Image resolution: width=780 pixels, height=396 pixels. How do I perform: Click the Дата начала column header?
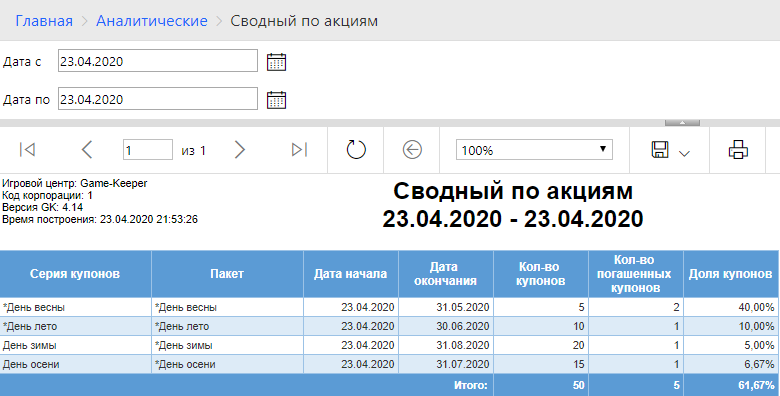[x=351, y=274]
